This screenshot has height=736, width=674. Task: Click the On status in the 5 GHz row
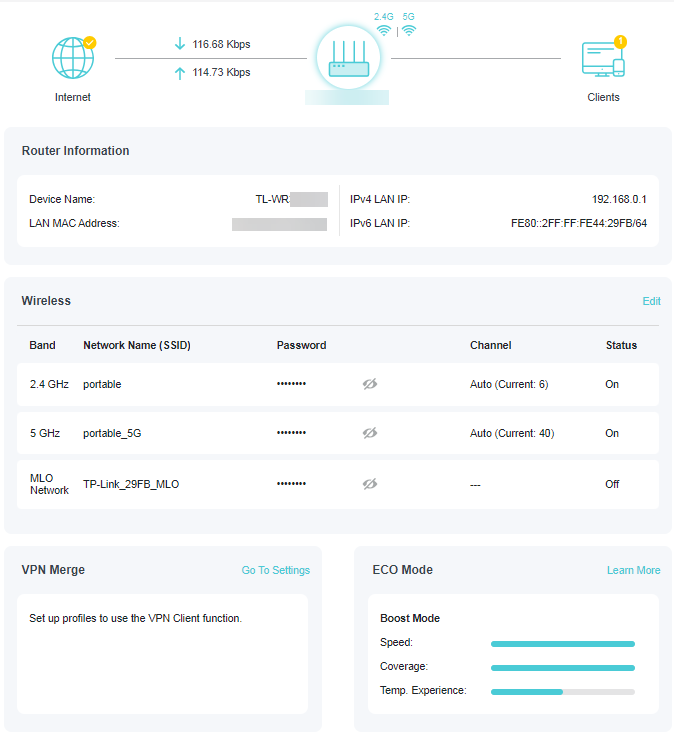tap(612, 433)
